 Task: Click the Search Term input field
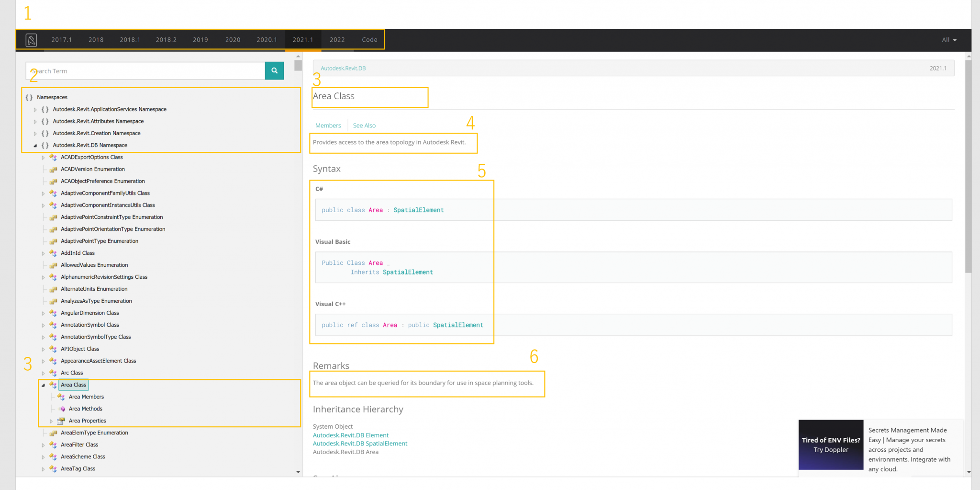pyautogui.click(x=145, y=71)
